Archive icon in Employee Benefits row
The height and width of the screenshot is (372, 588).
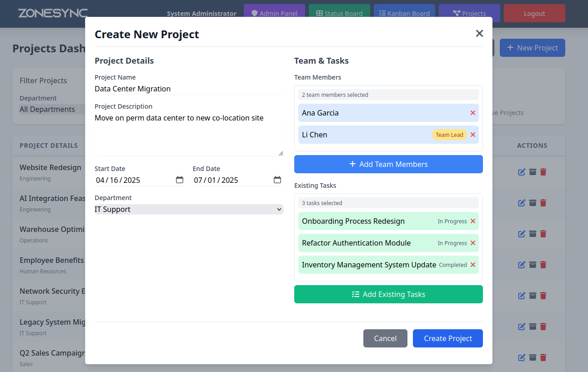click(533, 265)
